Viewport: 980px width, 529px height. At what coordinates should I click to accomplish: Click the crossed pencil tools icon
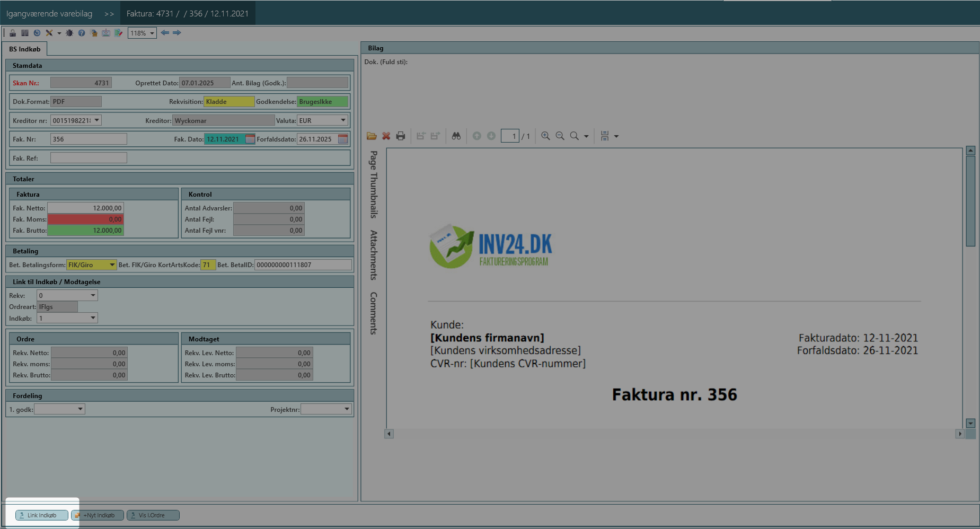(x=49, y=33)
